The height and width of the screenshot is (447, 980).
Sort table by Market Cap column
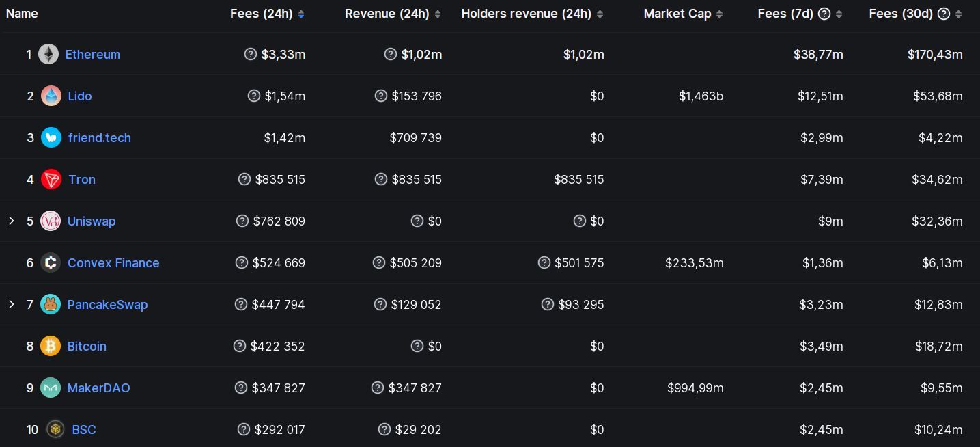[x=719, y=14]
